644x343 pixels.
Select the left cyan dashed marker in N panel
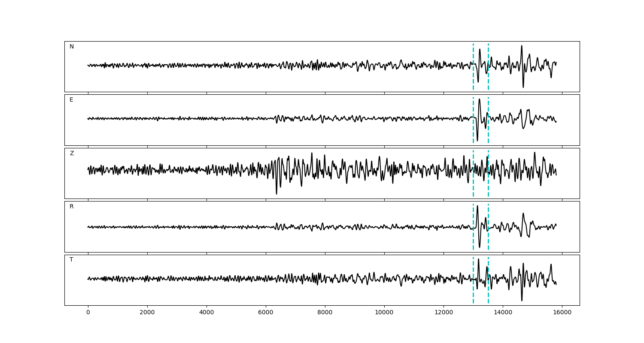click(473, 77)
